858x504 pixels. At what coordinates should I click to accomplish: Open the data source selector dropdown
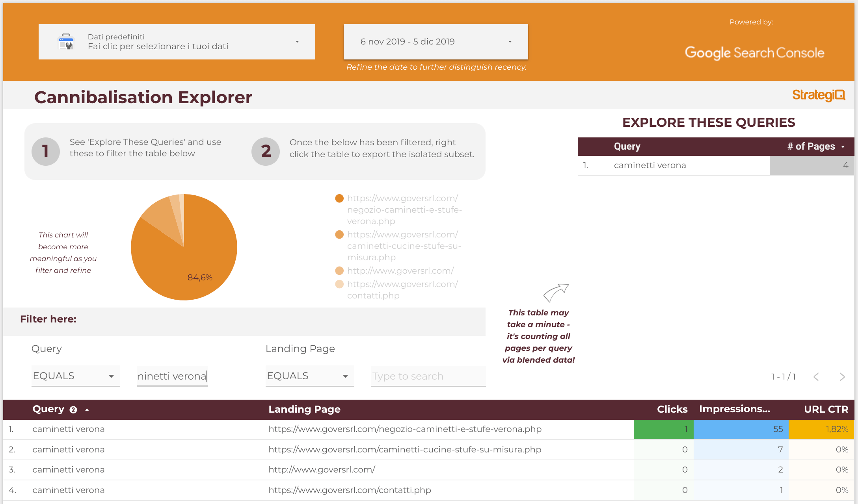(177, 42)
